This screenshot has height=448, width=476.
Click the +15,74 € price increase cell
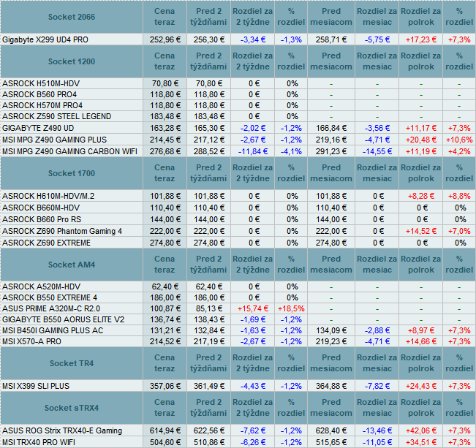[252, 308]
